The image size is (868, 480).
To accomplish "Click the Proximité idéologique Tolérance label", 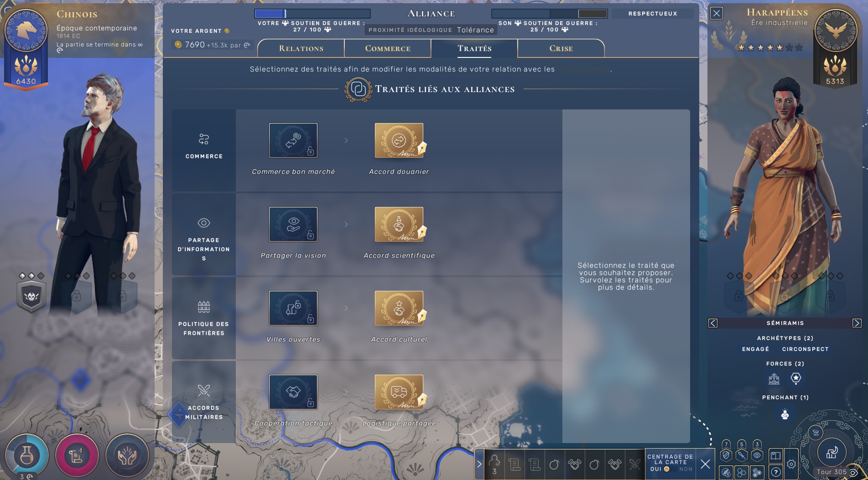I will coord(431,30).
